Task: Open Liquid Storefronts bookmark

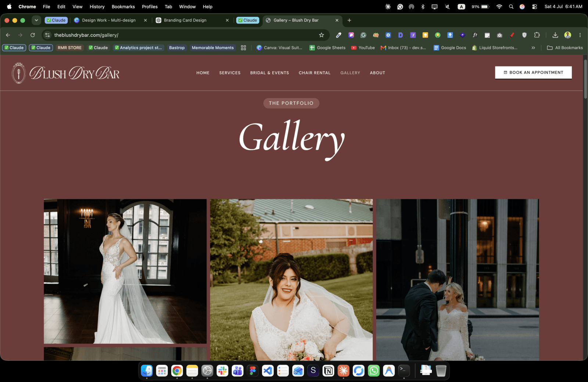Action: [495, 48]
